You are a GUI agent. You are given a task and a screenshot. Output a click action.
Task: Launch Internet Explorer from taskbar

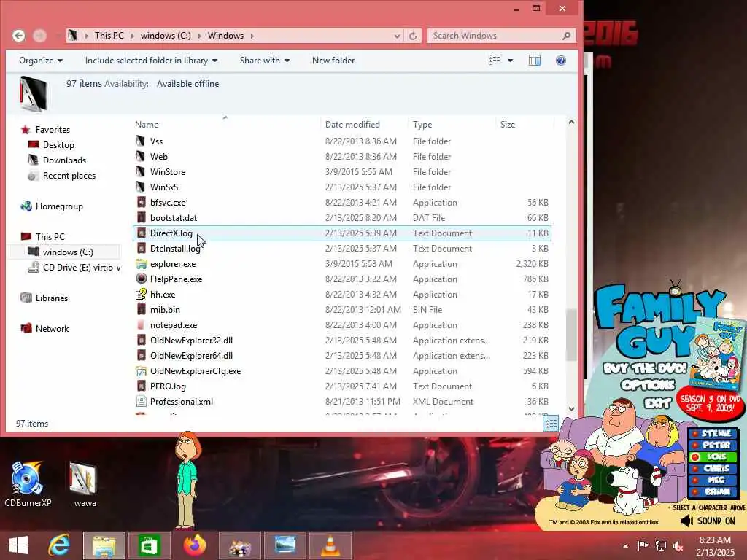coord(59,545)
